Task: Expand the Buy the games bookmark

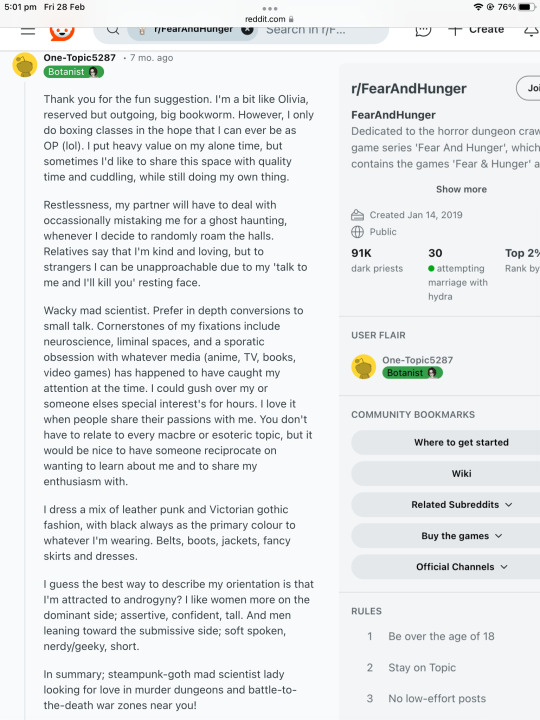Action: [x=461, y=536]
